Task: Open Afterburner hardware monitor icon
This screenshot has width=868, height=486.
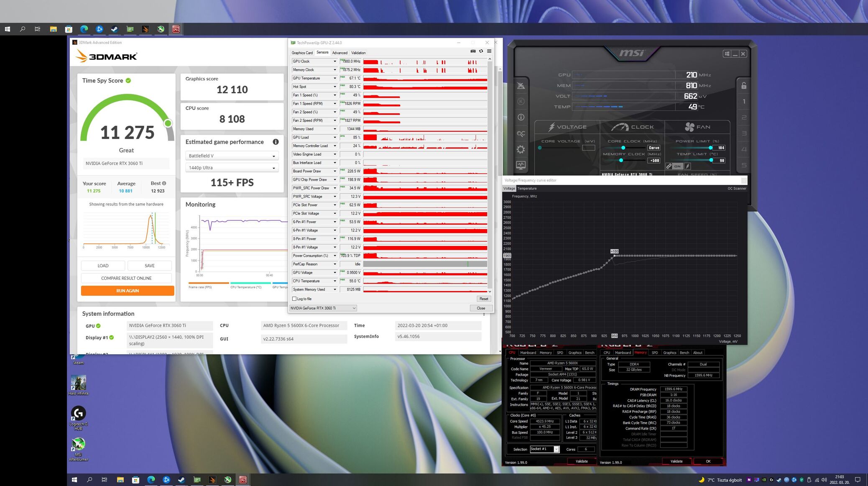Action: [x=521, y=165]
